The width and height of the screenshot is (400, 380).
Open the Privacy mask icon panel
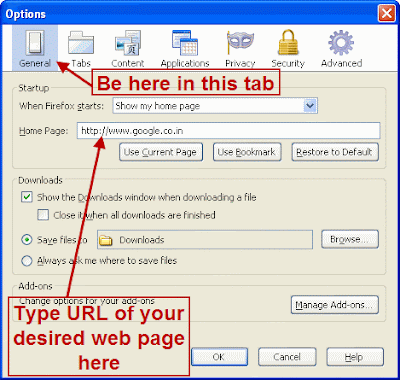click(x=240, y=42)
